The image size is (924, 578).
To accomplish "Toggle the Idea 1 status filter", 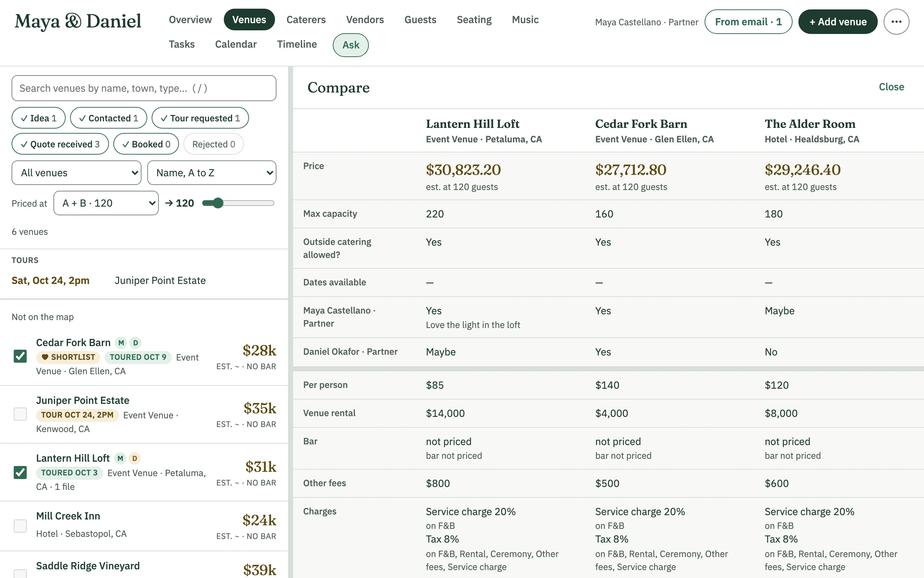I will [39, 118].
